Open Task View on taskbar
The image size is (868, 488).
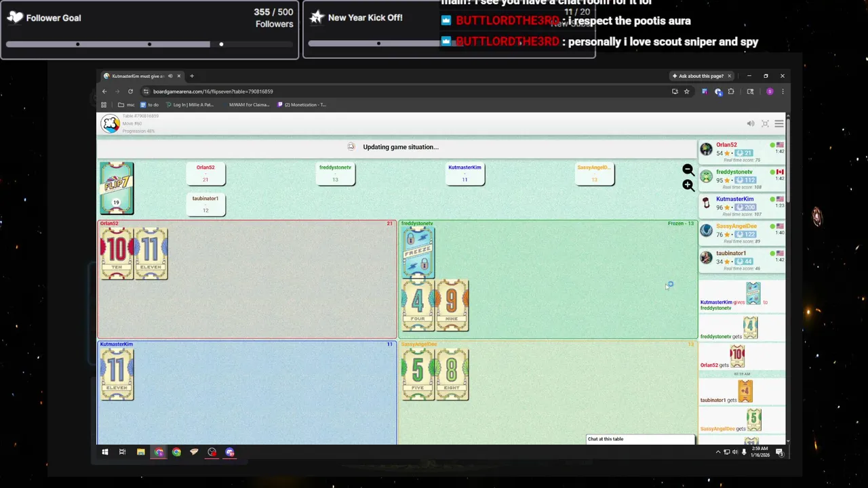123,452
